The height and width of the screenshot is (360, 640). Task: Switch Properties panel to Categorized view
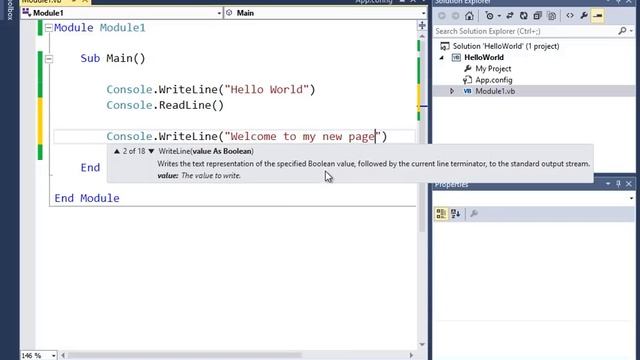(x=441, y=213)
